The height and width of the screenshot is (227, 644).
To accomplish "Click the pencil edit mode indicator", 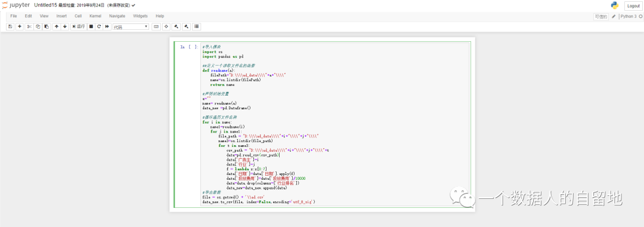I will pyautogui.click(x=614, y=17).
